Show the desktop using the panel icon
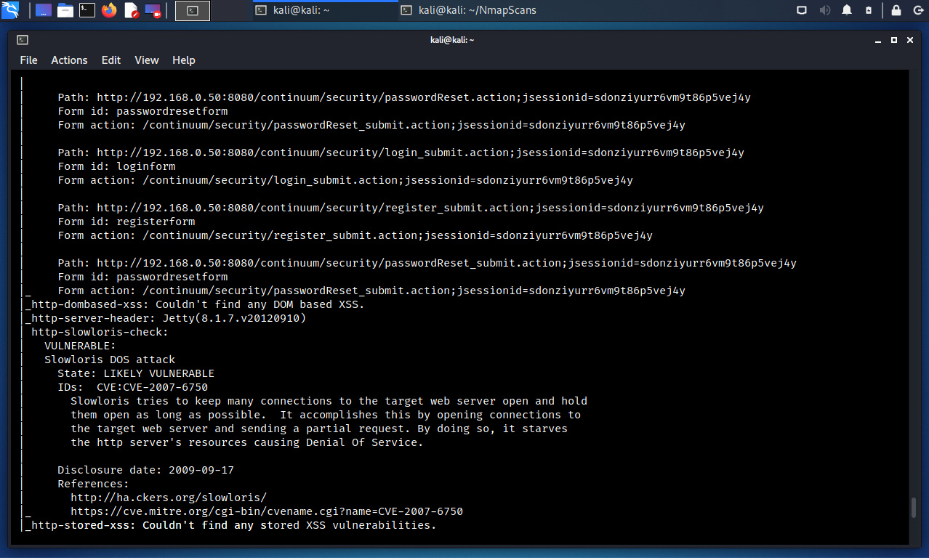 click(x=44, y=10)
